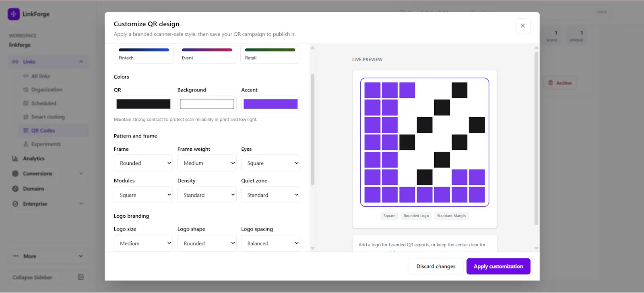
Task: Click the Conversions icon
Action: [15, 173]
